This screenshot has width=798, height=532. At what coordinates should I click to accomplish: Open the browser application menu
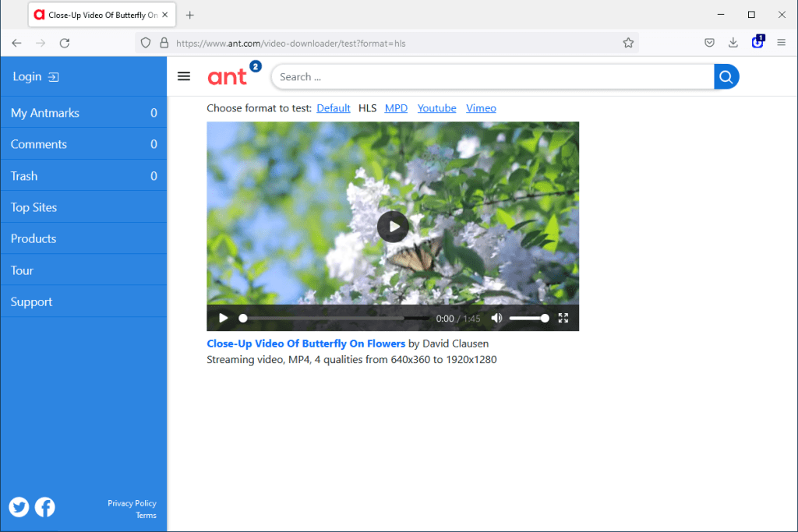[x=782, y=43]
